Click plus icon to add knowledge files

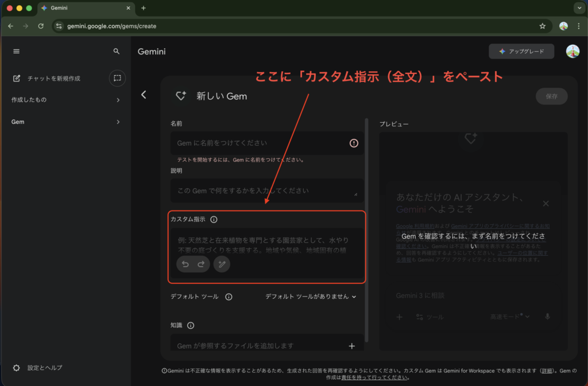click(352, 346)
